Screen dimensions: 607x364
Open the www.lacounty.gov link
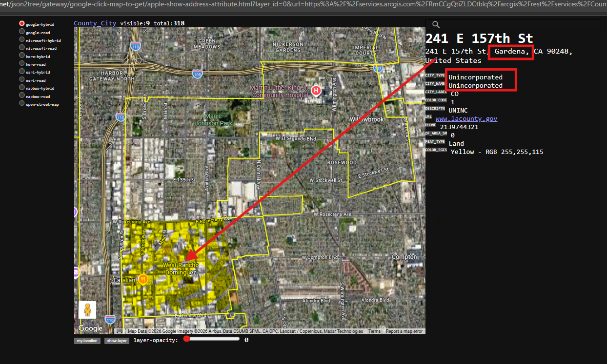coord(466,118)
